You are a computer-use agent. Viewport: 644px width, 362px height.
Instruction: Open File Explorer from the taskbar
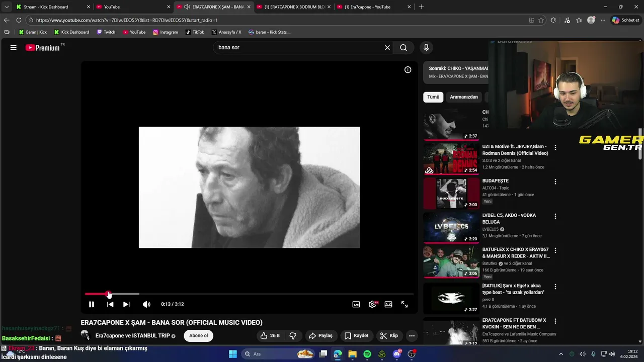(353, 354)
